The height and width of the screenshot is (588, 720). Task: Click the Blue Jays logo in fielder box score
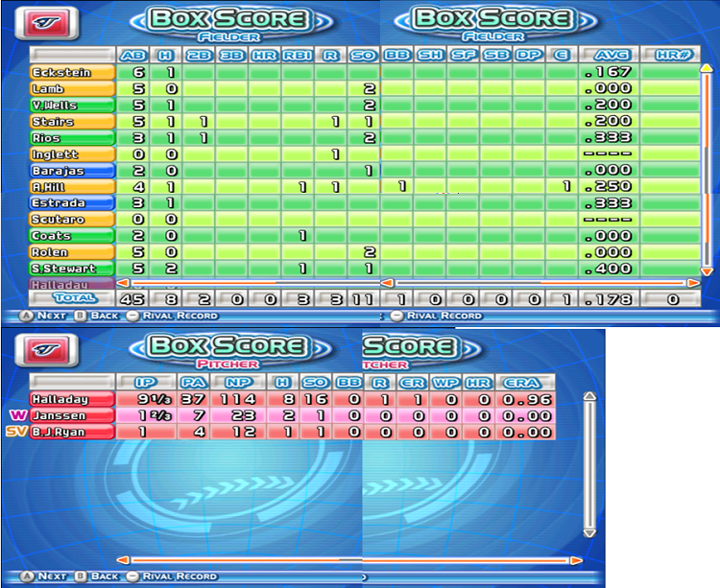coord(47,22)
